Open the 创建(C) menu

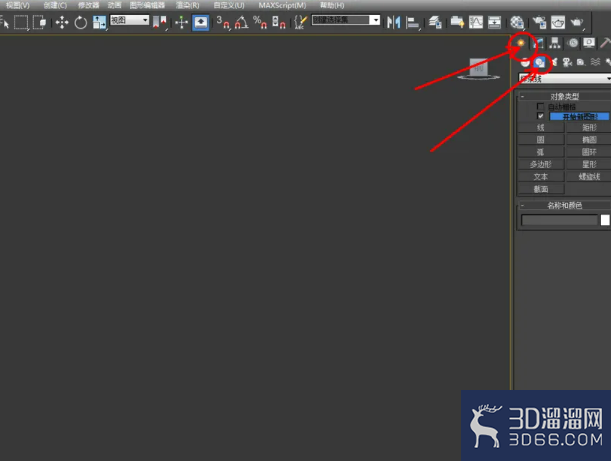click(55, 5)
